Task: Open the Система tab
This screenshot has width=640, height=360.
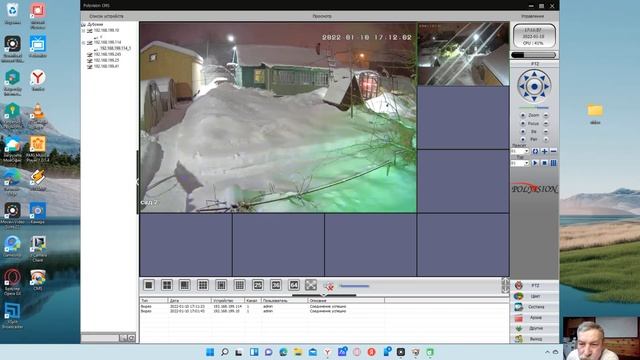Action: click(x=535, y=307)
